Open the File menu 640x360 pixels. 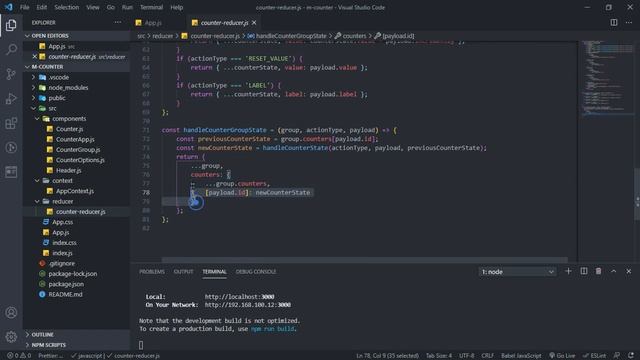pos(24,7)
